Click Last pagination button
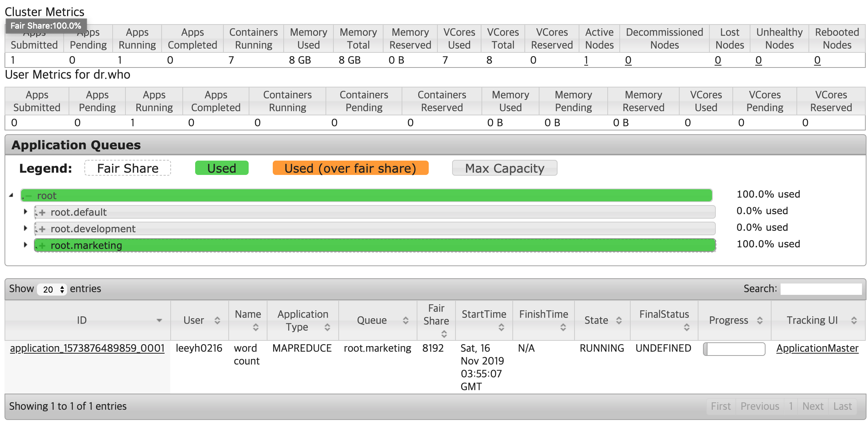The image size is (868, 423). pos(842,406)
